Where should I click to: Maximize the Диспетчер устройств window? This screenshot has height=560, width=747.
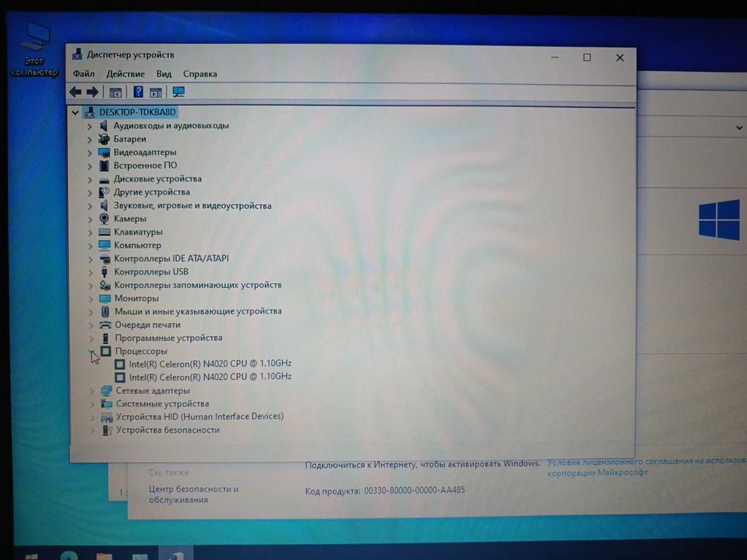pos(587,57)
